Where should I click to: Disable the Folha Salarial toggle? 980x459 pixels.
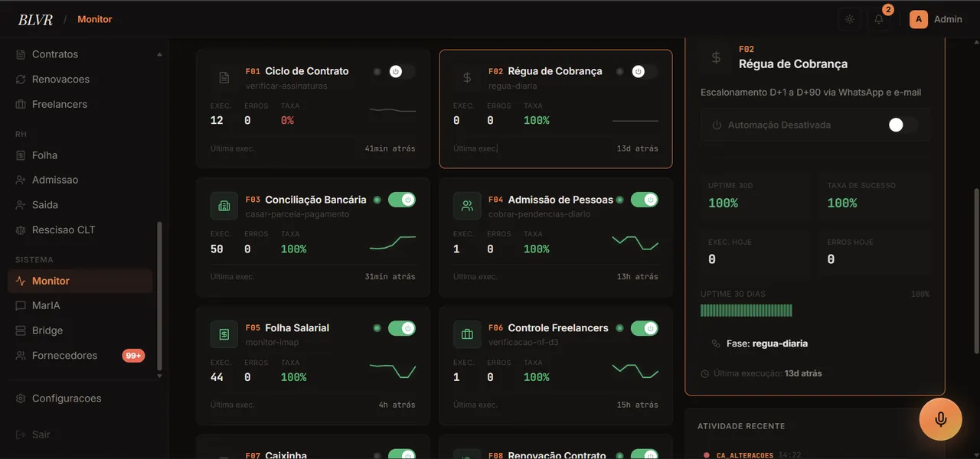[x=402, y=328]
